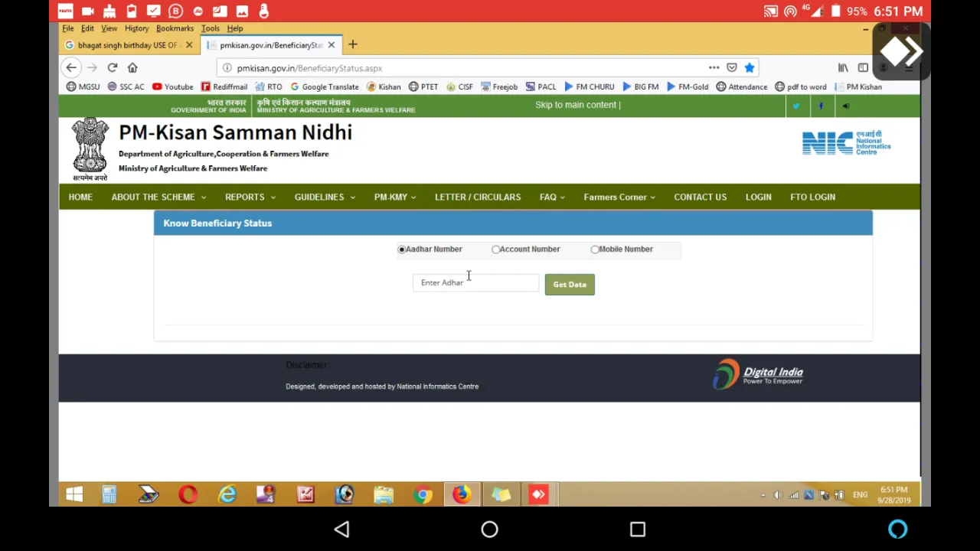Screen dimensions: 980x551
Task: Open the Attendance bookmark
Action: coord(742,87)
